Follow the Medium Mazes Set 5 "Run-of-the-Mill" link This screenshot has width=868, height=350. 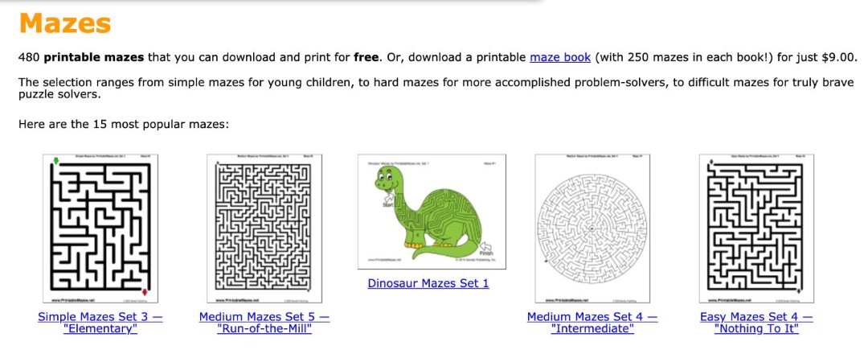coord(264,323)
